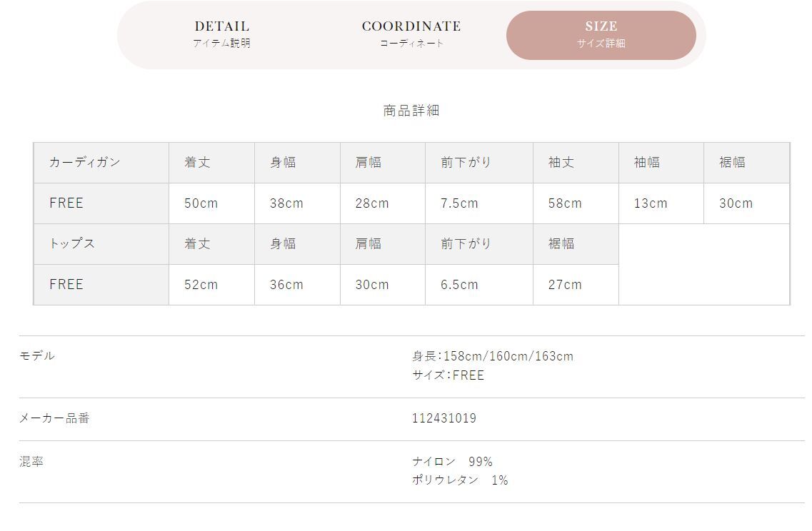Screen dimensions: 812x531
Task: Click the トップス table header cell
Action: tap(101, 244)
